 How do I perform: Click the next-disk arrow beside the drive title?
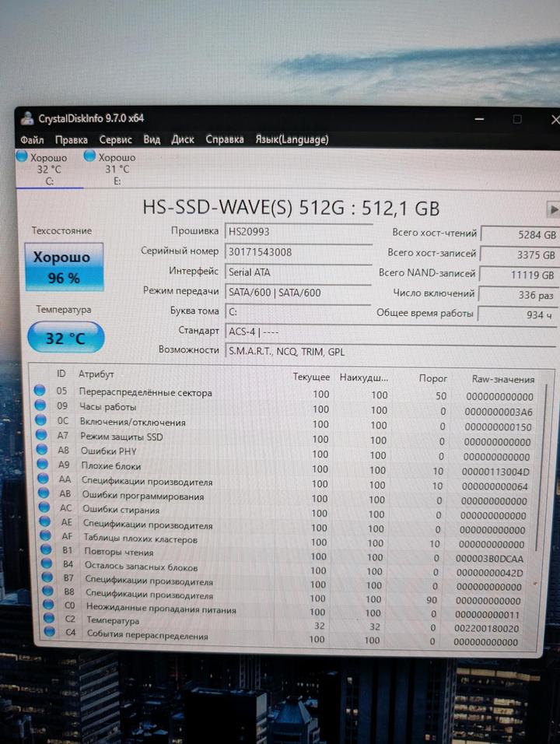click(553, 209)
